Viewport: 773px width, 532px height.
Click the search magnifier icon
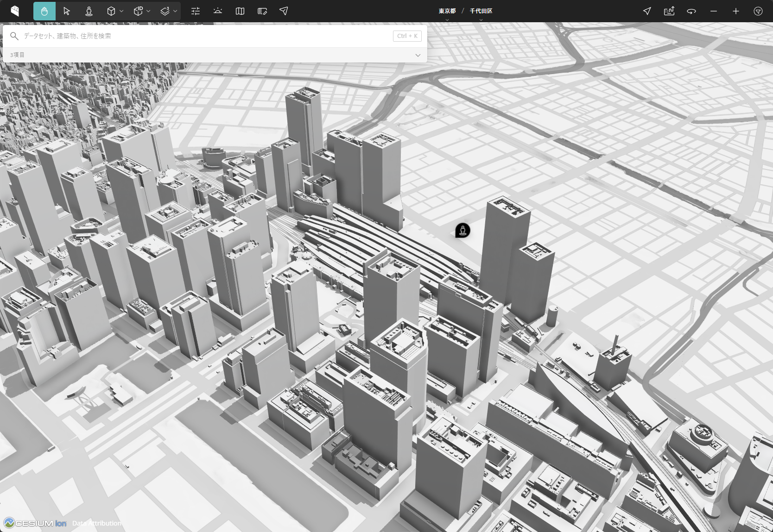point(14,36)
